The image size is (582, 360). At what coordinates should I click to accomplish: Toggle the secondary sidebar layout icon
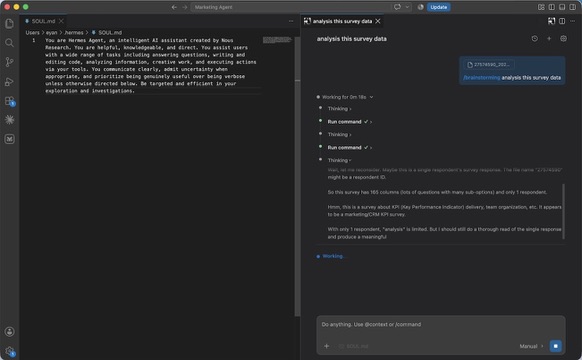click(x=573, y=7)
